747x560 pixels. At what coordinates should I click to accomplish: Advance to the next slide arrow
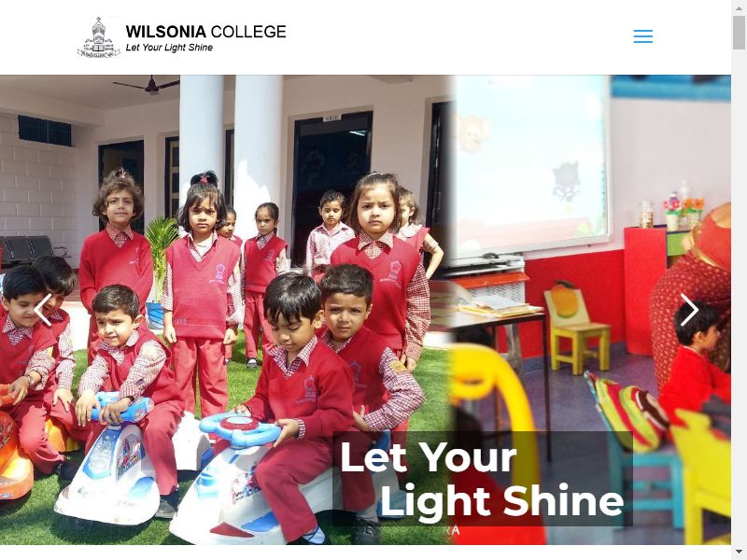[x=689, y=310]
